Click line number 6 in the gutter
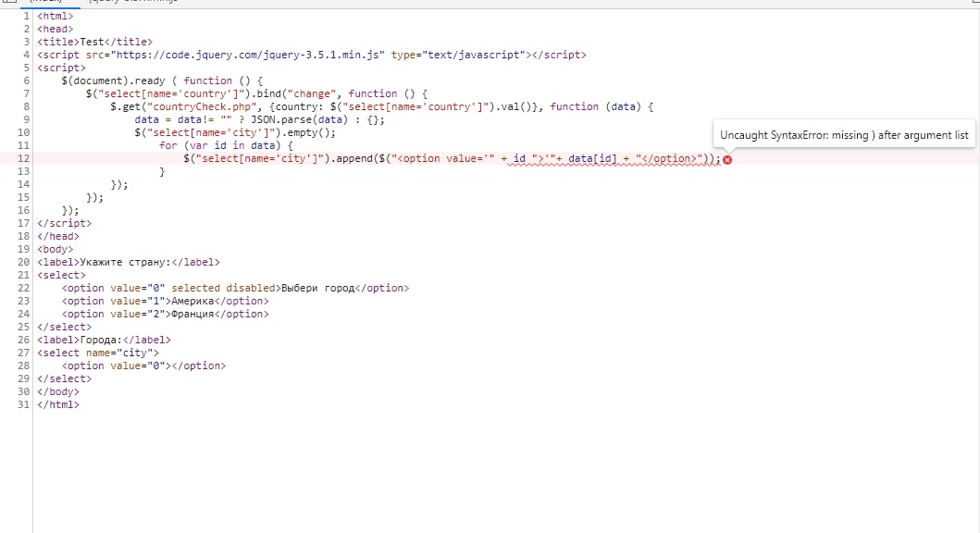This screenshot has width=980, height=533. 26,81
